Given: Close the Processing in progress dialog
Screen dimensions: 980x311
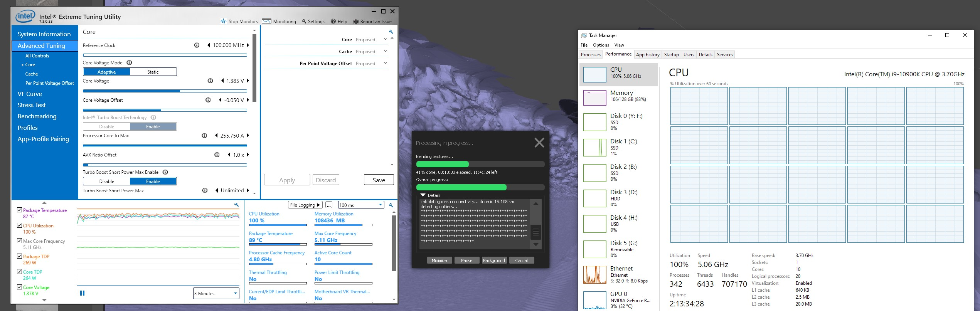Looking at the screenshot, I should coord(539,143).
